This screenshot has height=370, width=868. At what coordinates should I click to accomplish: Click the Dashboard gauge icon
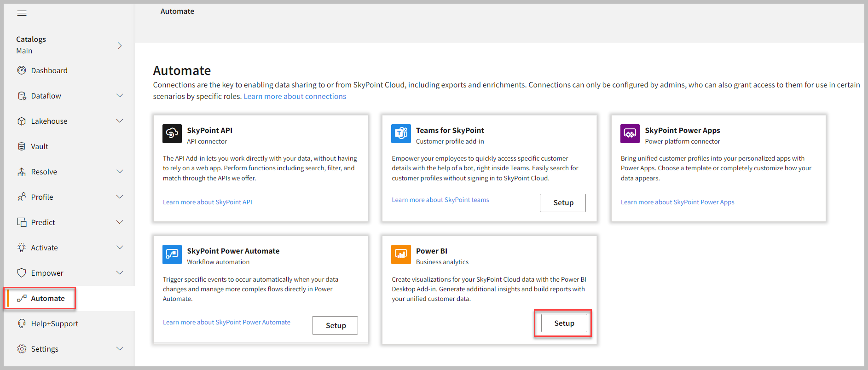click(22, 70)
